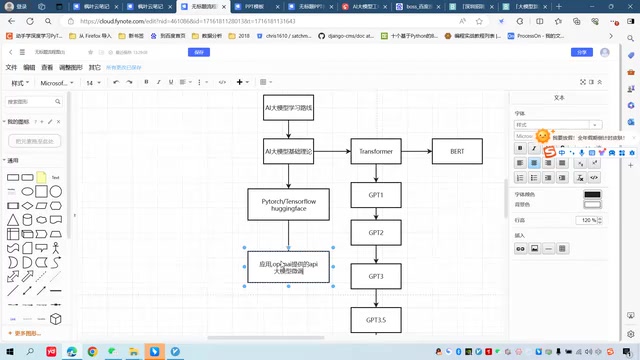Click the black font color swatch

pyautogui.click(x=592, y=194)
